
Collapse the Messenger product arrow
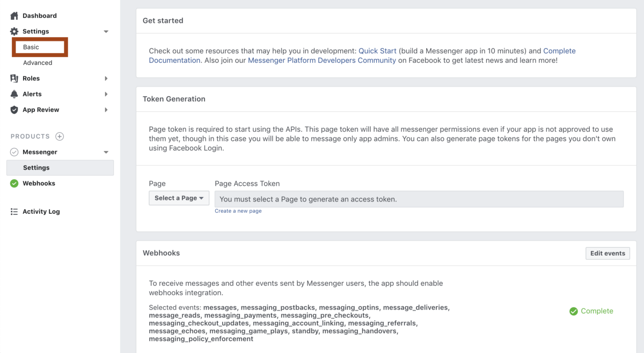tap(106, 153)
